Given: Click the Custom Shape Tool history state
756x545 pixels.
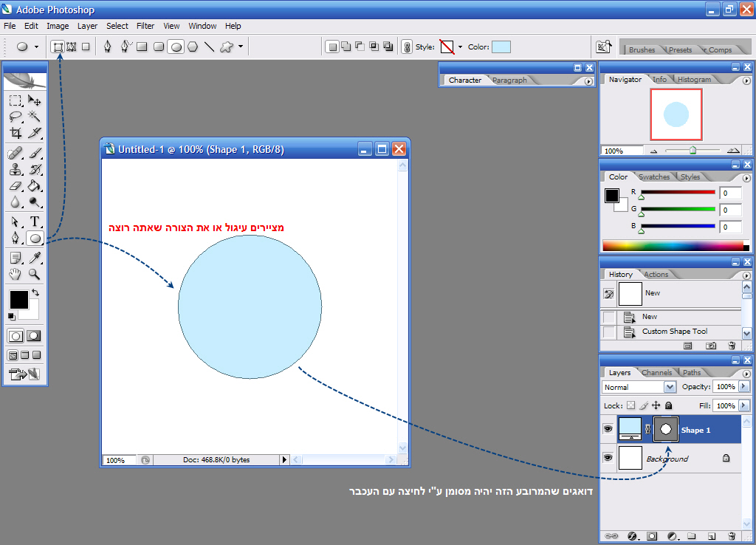Looking at the screenshot, I should 674,332.
